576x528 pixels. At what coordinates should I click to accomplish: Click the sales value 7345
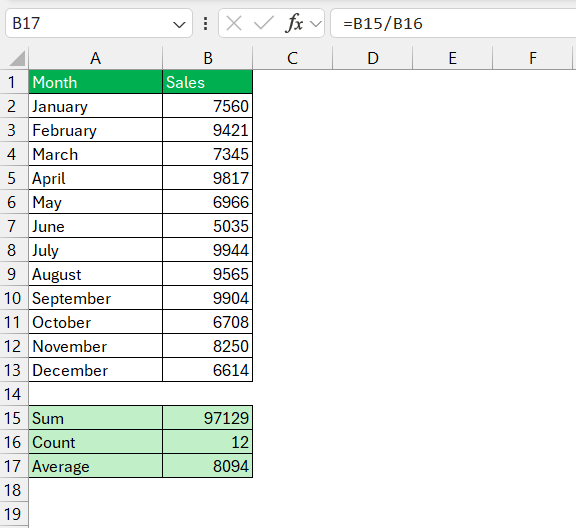[208, 154]
